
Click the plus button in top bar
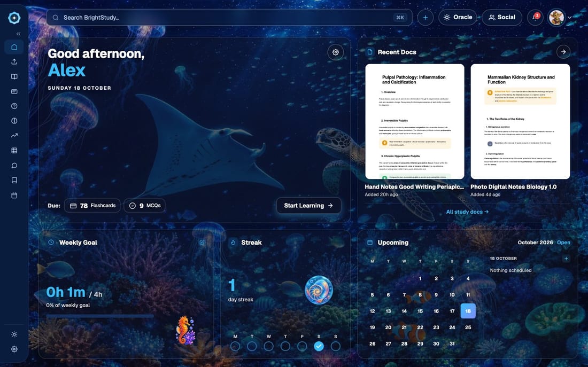(x=425, y=17)
